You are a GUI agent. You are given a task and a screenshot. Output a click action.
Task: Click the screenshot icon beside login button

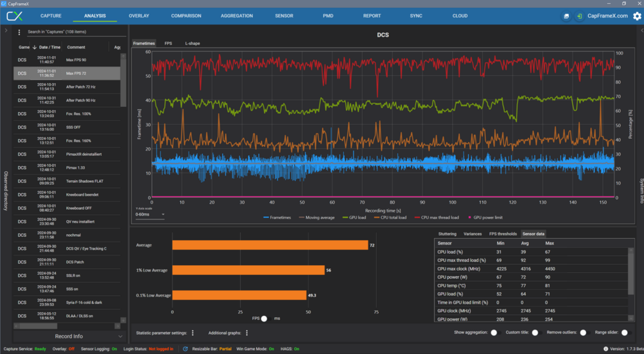[x=566, y=16]
